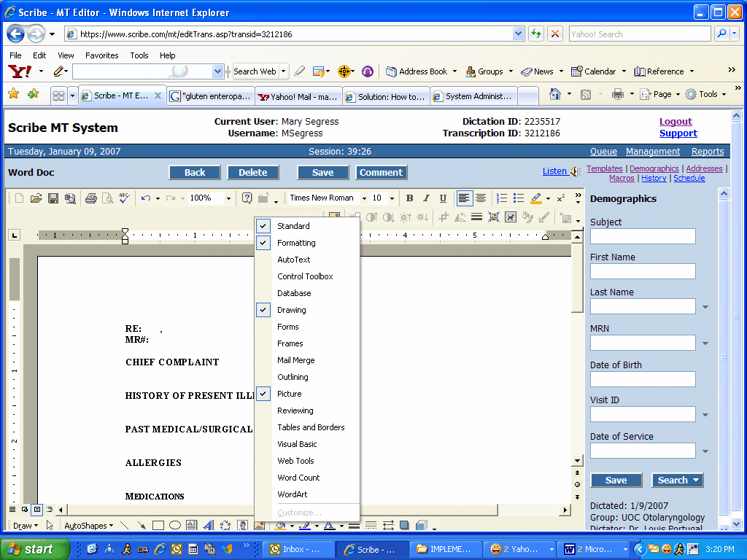Select the Oval drawing tool

click(x=175, y=525)
